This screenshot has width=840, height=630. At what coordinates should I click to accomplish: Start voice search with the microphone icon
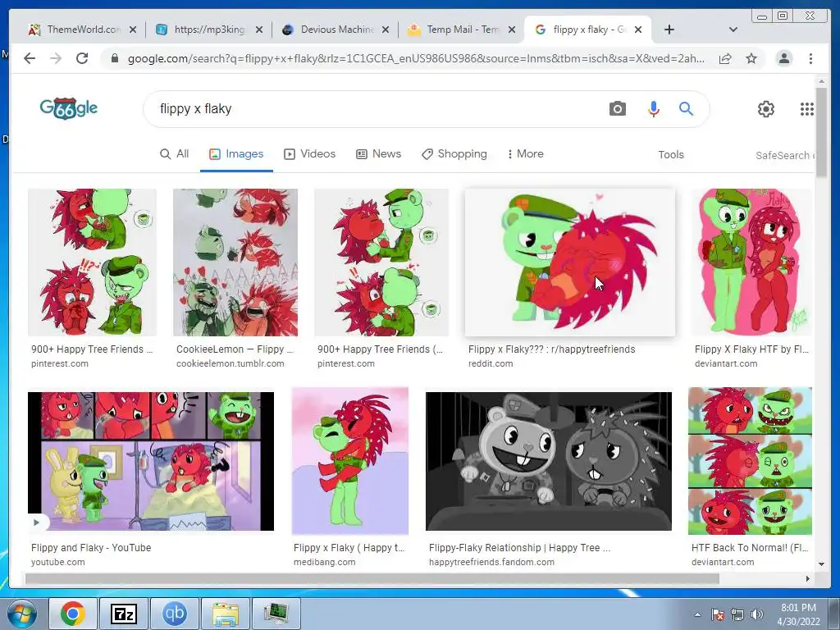[x=654, y=109]
